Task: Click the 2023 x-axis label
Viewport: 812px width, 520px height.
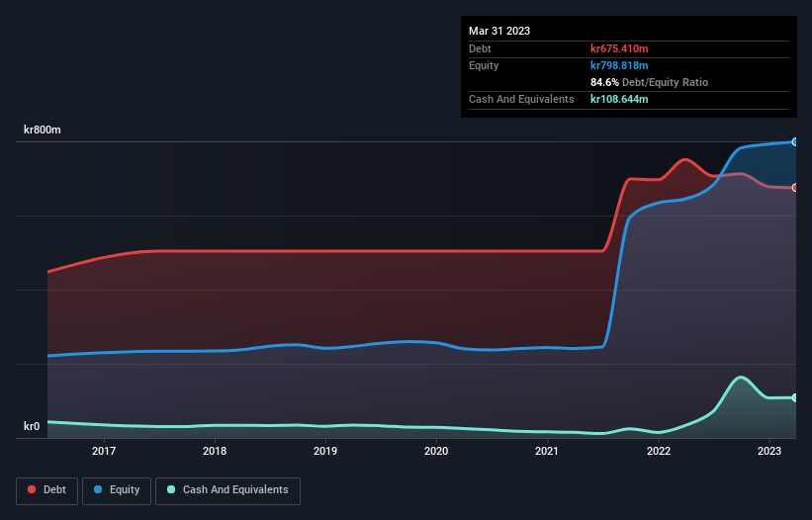Action: click(x=769, y=451)
